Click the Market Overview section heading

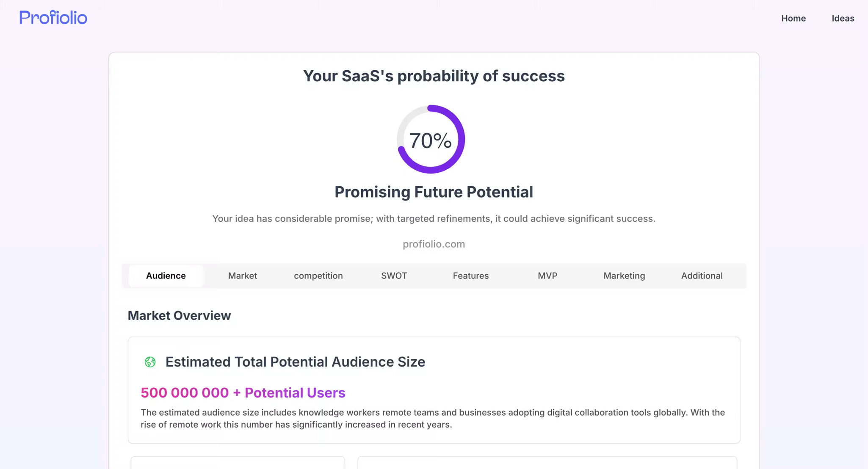(179, 315)
